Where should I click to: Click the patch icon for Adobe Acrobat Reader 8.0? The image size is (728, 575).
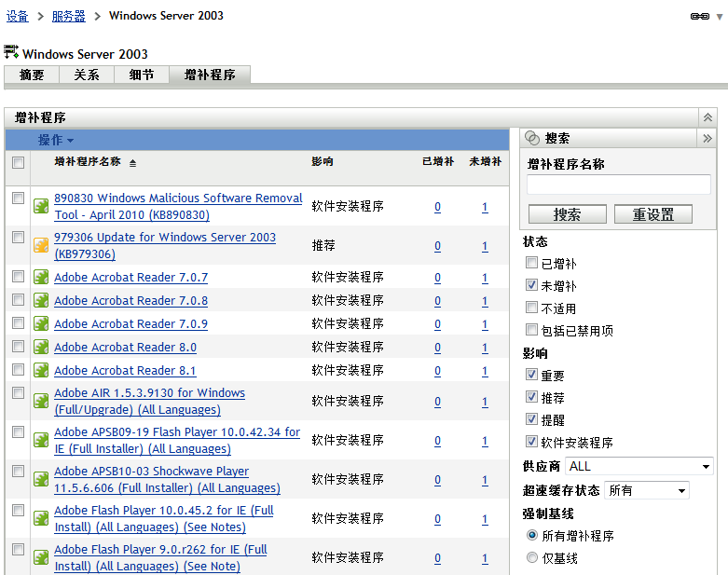click(41, 347)
